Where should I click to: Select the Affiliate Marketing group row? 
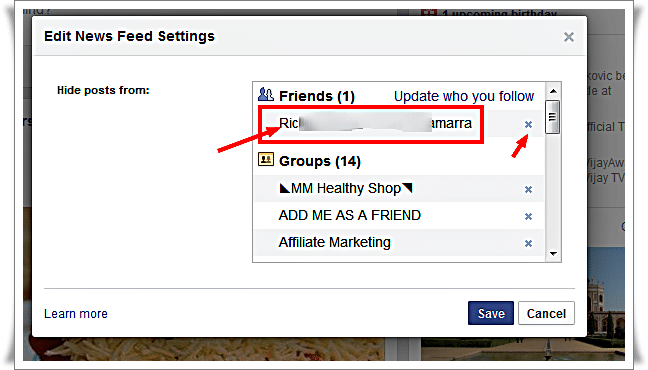pyautogui.click(x=399, y=243)
